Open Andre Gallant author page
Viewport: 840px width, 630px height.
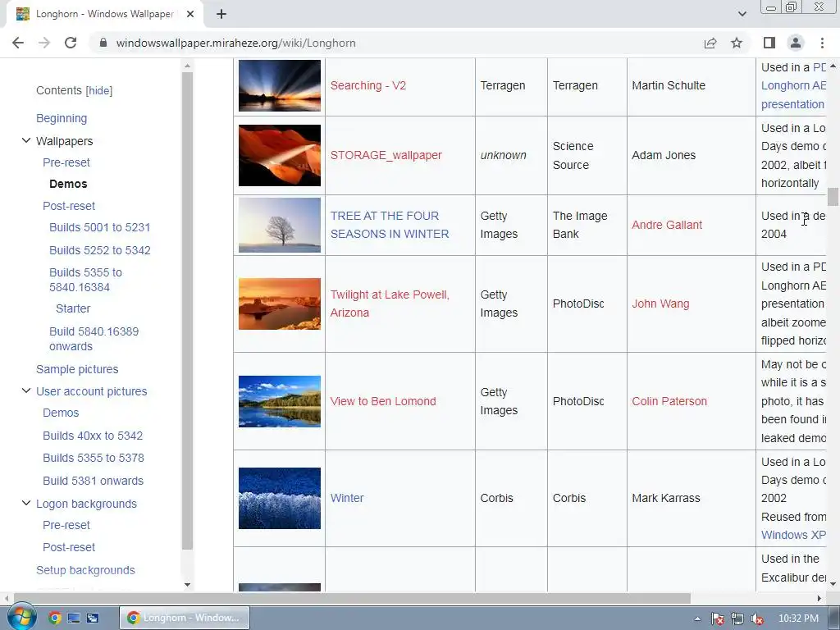click(666, 225)
